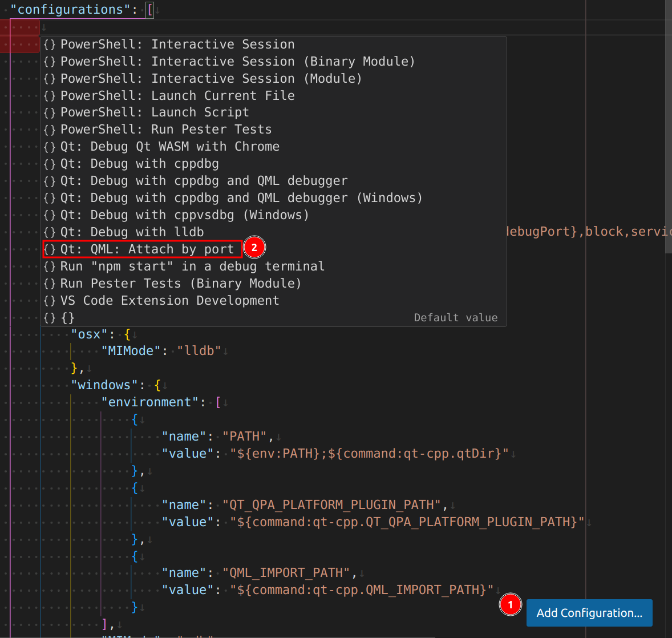Select the PowerShell: Run Pester Tests suggestion
Viewport: 672px width, 638px height.
pos(154,129)
